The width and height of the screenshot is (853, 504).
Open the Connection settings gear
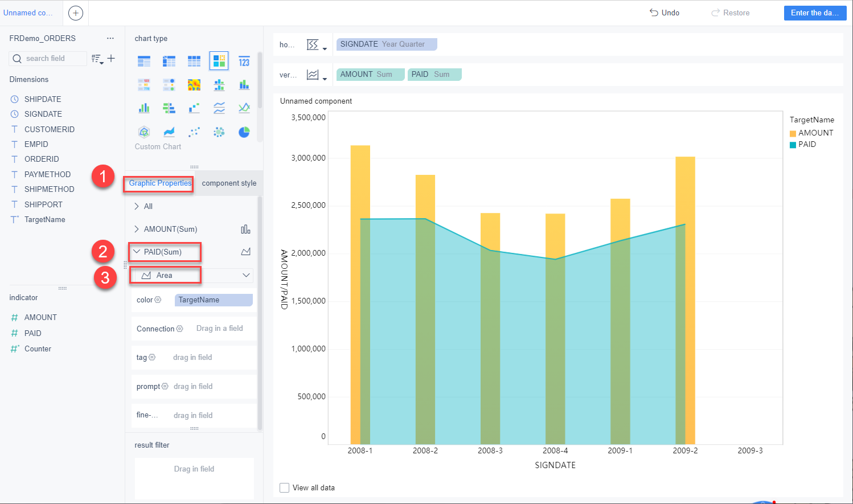pos(179,329)
